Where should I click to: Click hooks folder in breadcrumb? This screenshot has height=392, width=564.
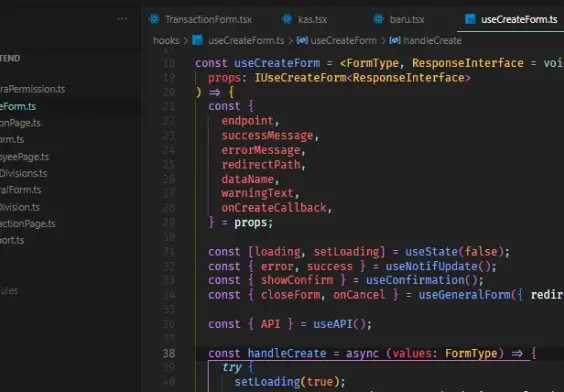pos(166,40)
